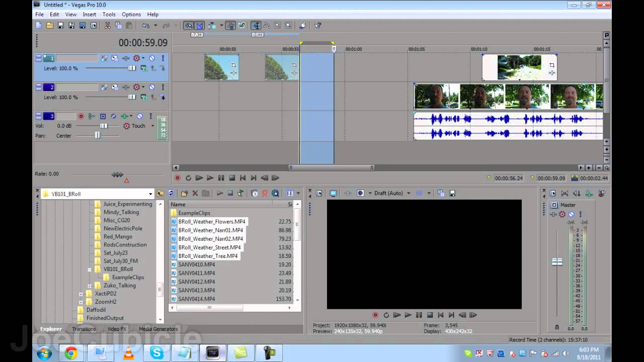
Task: Play the timeline from start
Action: tap(199, 178)
